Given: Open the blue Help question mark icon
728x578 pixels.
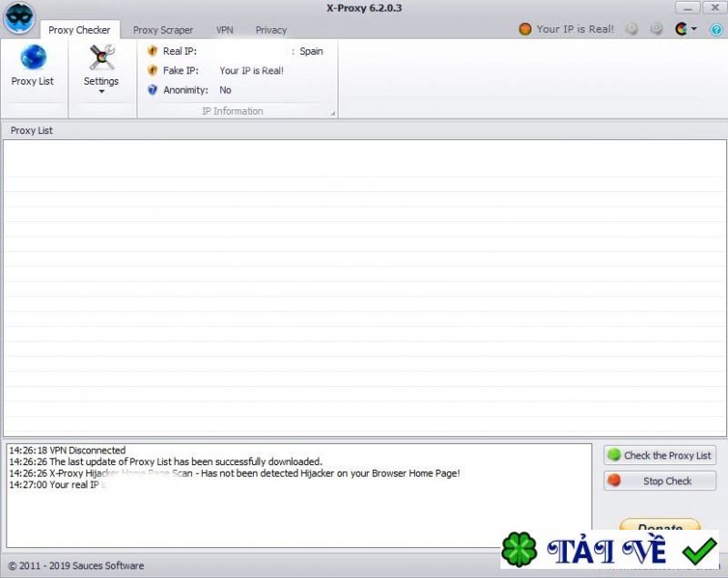Looking at the screenshot, I should coord(715,29).
